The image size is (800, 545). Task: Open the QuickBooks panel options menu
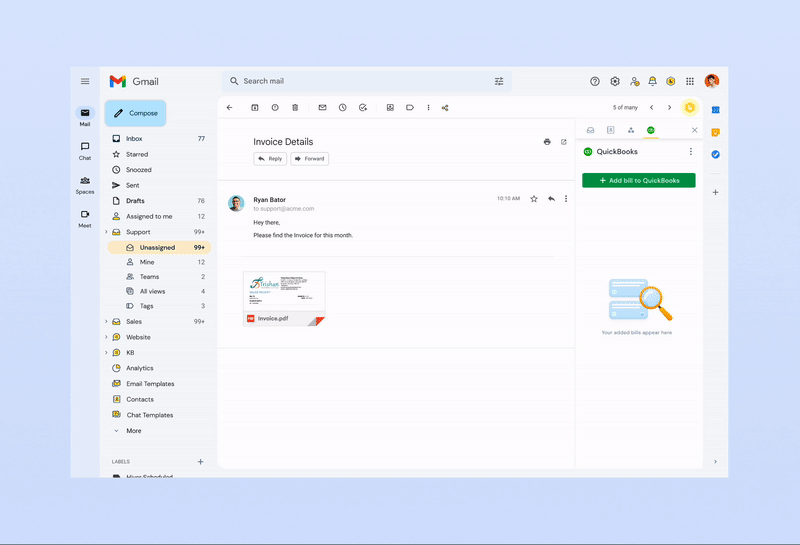click(691, 152)
